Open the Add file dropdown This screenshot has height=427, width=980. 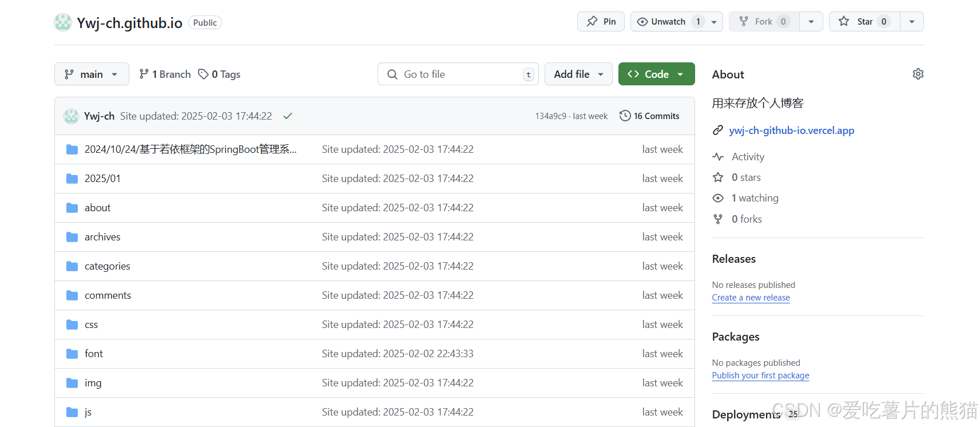[578, 74]
